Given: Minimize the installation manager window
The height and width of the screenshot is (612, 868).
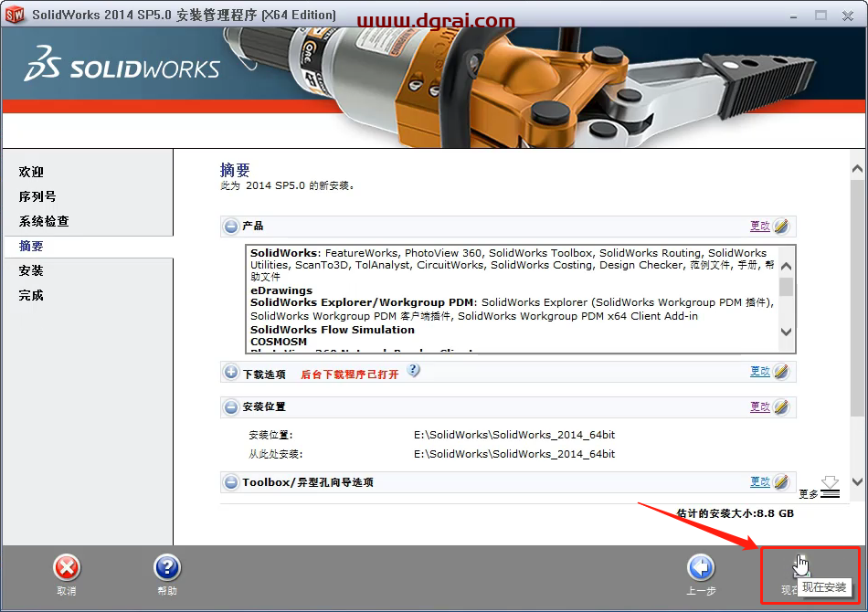Looking at the screenshot, I should tap(794, 16).
